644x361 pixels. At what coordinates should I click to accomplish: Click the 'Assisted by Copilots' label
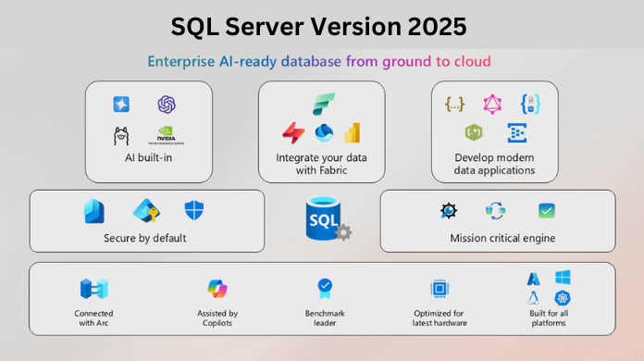click(217, 317)
